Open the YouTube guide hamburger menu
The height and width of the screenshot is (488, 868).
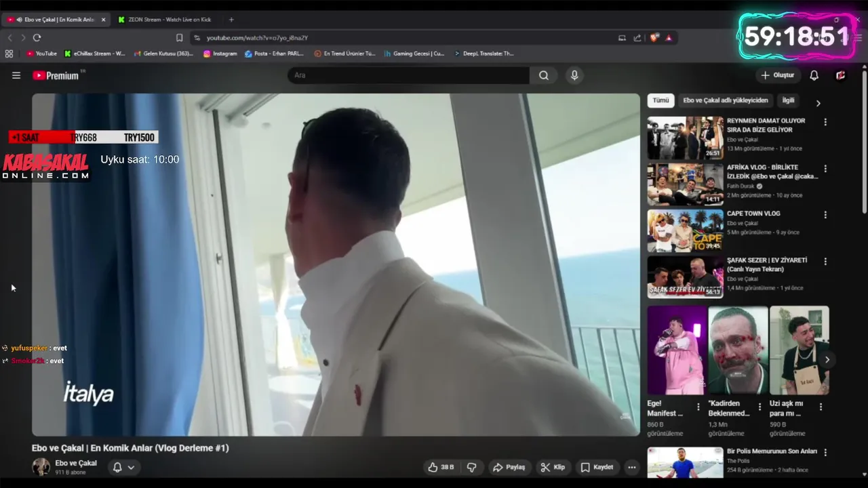(x=16, y=75)
